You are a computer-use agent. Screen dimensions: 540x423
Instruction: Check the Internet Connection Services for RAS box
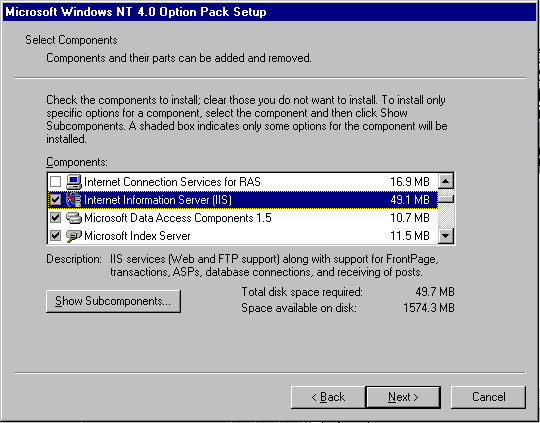(55, 182)
